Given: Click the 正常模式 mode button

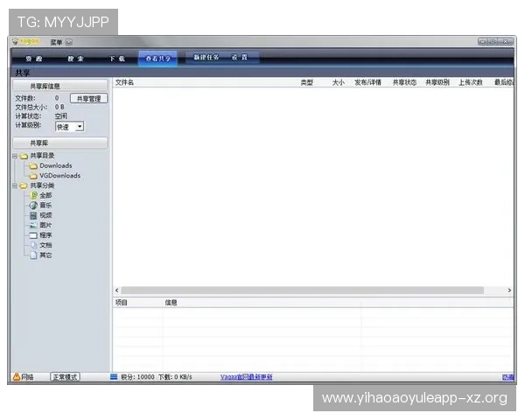Looking at the screenshot, I should pyautogui.click(x=65, y=377).
